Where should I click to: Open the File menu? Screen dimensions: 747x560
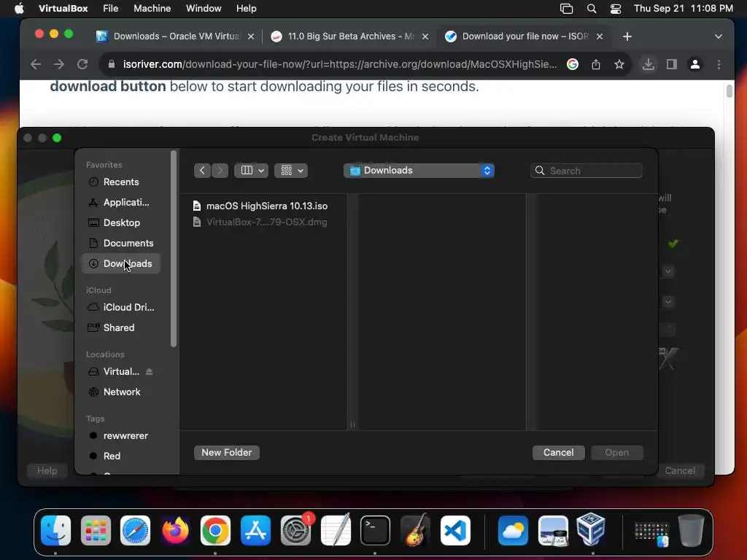coord(111,9)
